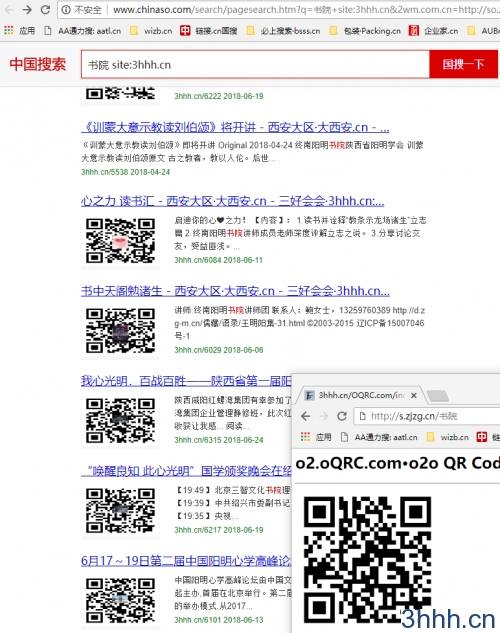Screen dimensions: 500x633
Task: Reload page in popup browser window
Action: [342, 416]
